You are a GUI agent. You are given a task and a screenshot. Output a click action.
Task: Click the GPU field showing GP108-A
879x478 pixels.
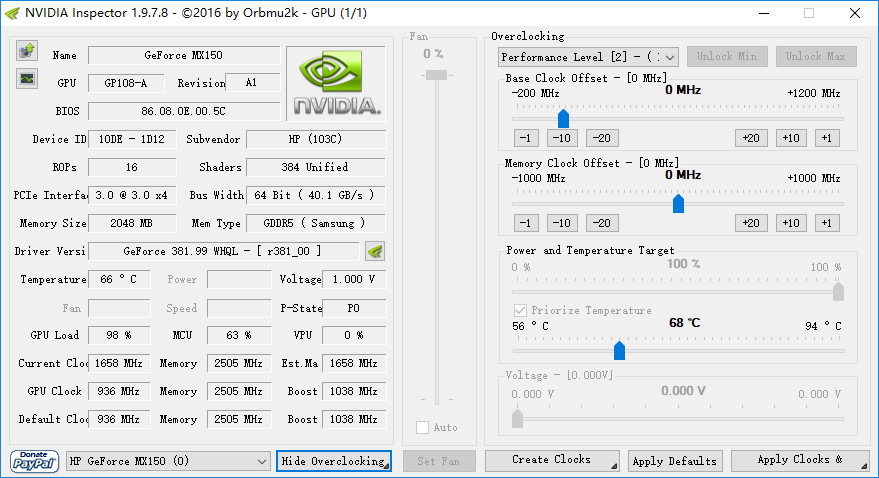(x=126, y=83)
